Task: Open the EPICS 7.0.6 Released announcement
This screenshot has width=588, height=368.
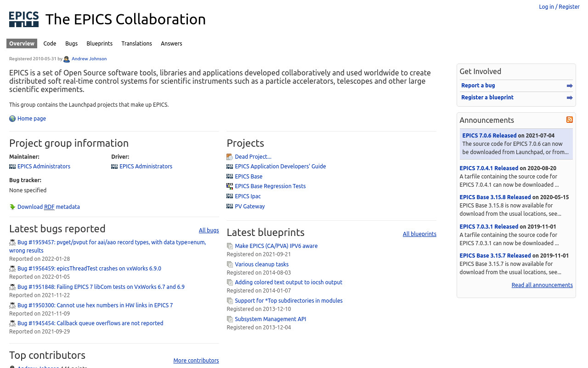Action: 489,136
